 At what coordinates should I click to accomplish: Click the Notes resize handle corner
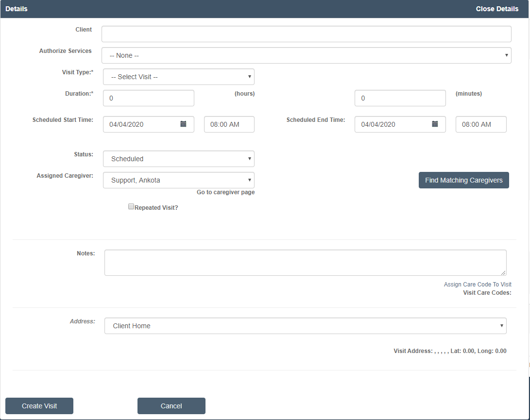click(503, 273)
